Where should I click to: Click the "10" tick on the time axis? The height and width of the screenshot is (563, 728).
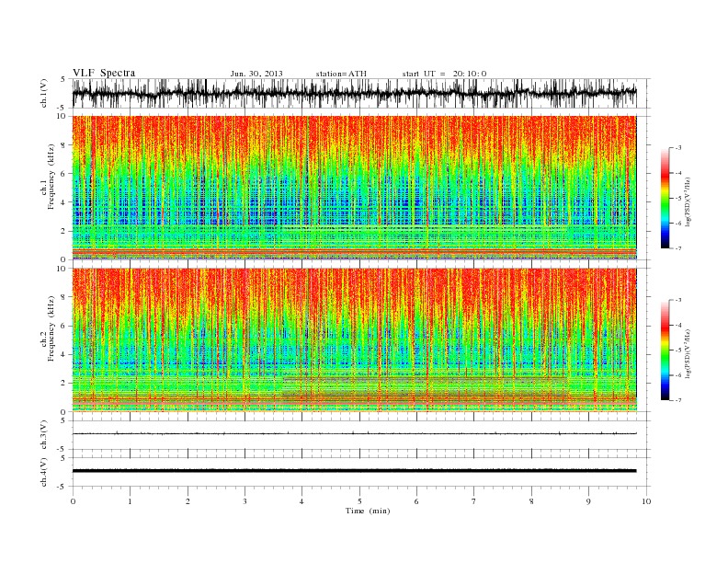tap(646, 501)
